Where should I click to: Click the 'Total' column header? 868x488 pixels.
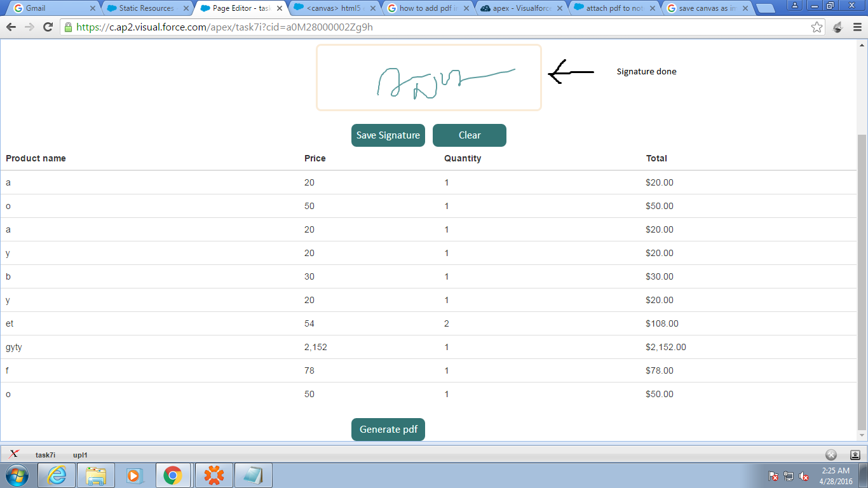tap(656, 158)
